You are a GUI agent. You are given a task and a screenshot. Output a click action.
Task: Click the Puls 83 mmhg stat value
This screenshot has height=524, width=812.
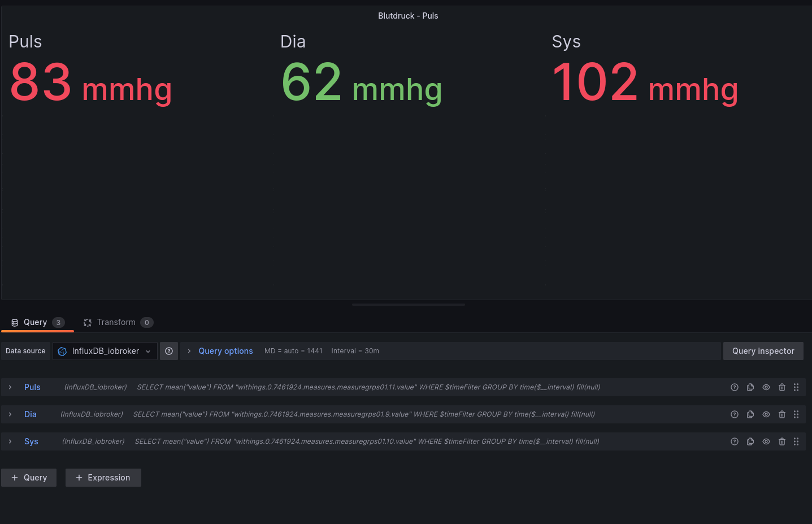91,83
